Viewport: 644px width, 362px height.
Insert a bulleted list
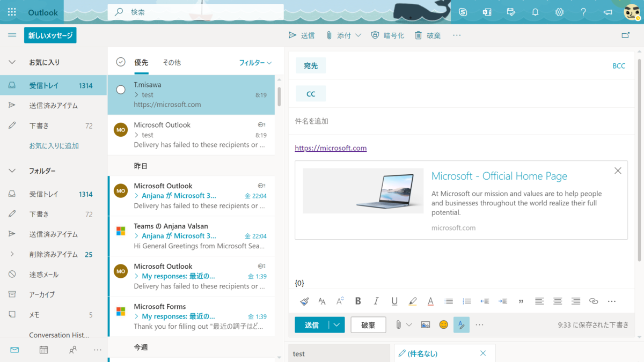coord(449,301)
